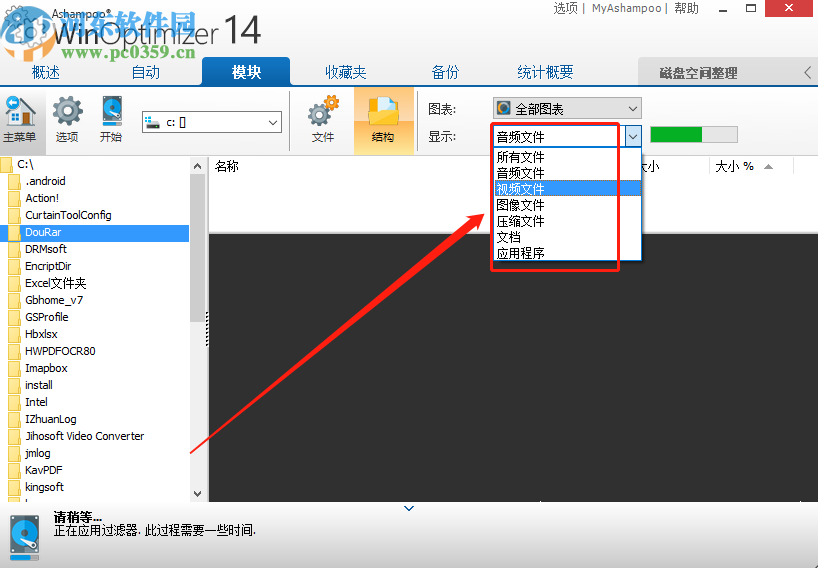Select the jmlog folder

[x=38, y=453]
